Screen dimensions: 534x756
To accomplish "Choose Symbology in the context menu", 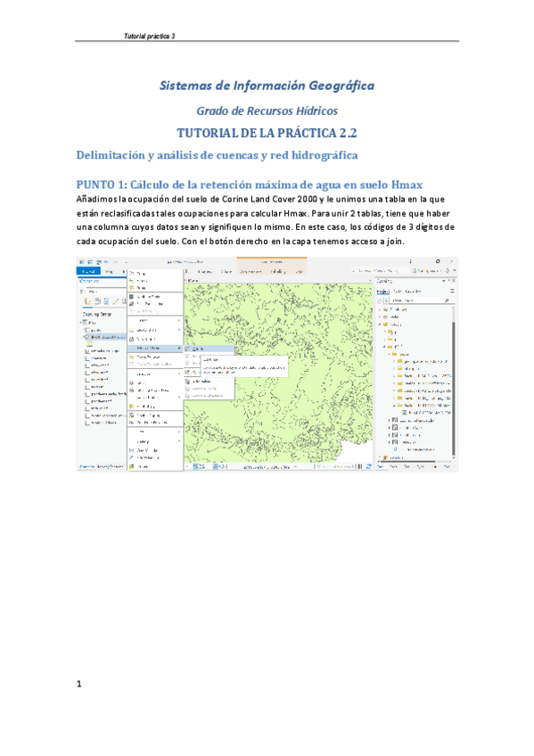I will click(x=155, y=407).
